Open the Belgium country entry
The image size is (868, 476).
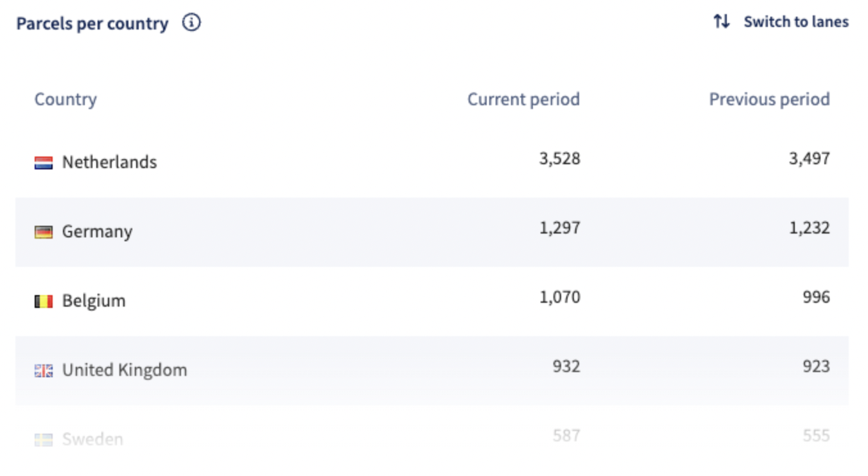[x=94, y=301]
